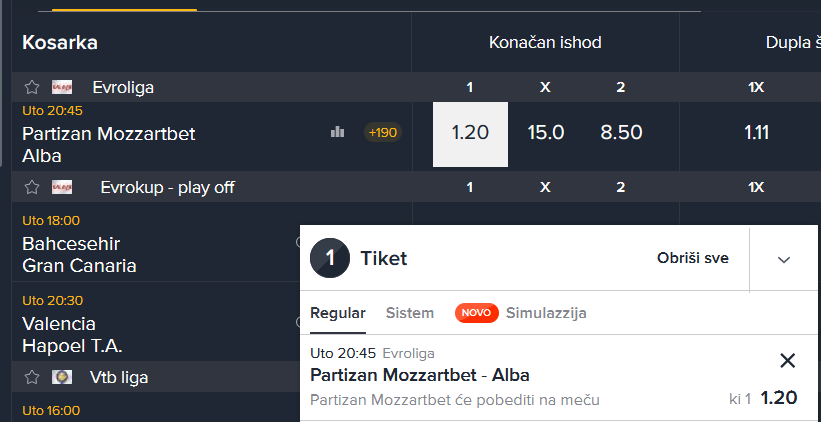Image resolution: width=821 pixels, height=422 pixels.
Task: Star the Evrokup play off league
Action: (32, 187)
